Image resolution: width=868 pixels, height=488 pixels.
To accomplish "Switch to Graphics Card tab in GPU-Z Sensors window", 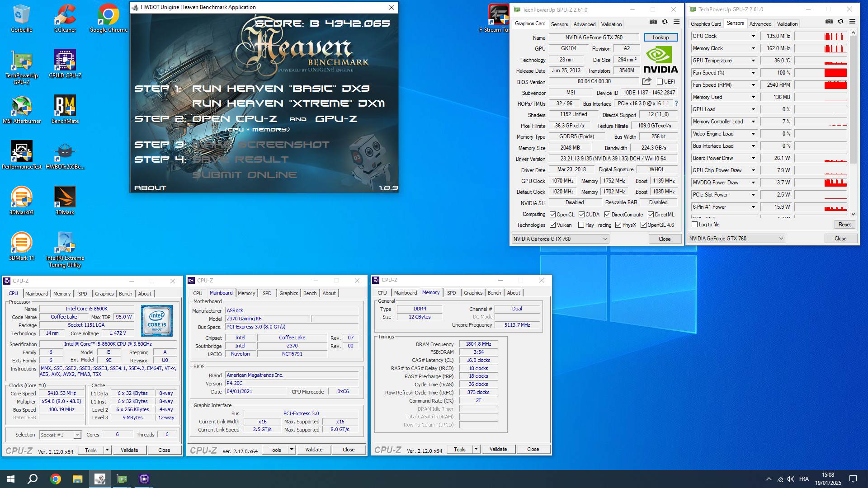I will 706,24.
